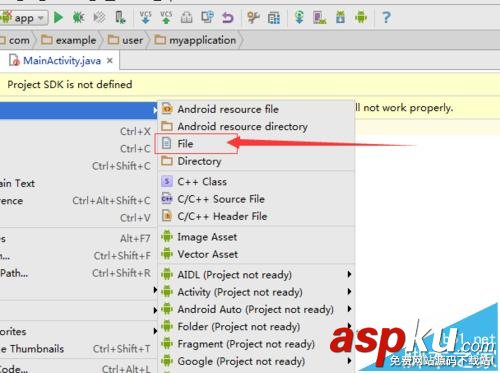Open the Folder (Project not ready) entry
The height and width of the screenshot is (373, 500).
coord(256,327)
